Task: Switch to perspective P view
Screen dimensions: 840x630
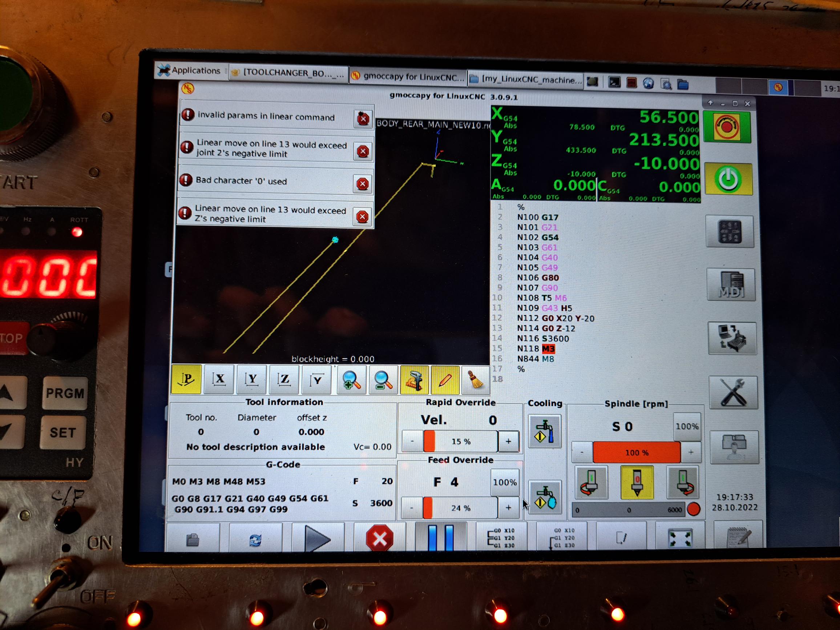Action: (186, 379)
